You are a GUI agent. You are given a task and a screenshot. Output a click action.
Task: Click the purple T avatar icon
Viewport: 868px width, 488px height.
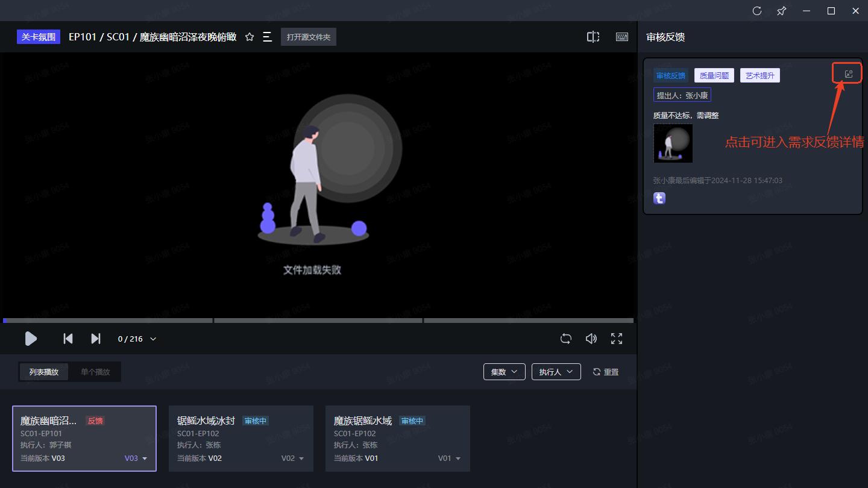point(659,198)
